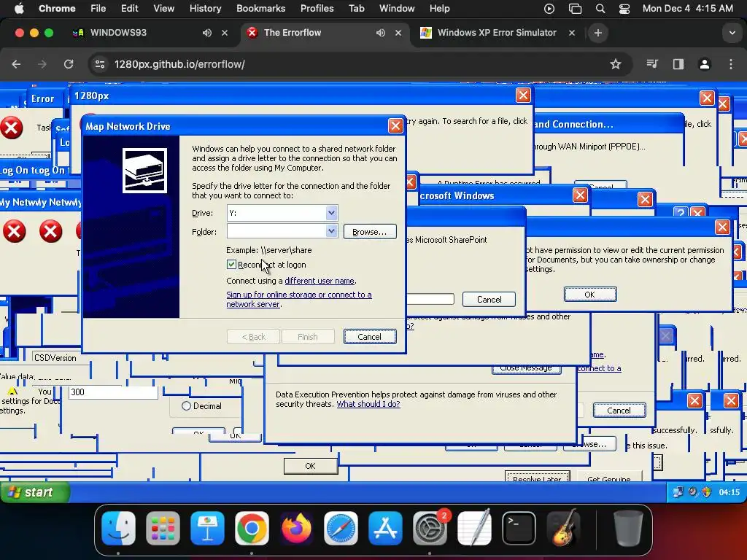Close the Map Network Drive dialog
Screen dimensions: 747x560
point(395,125)
